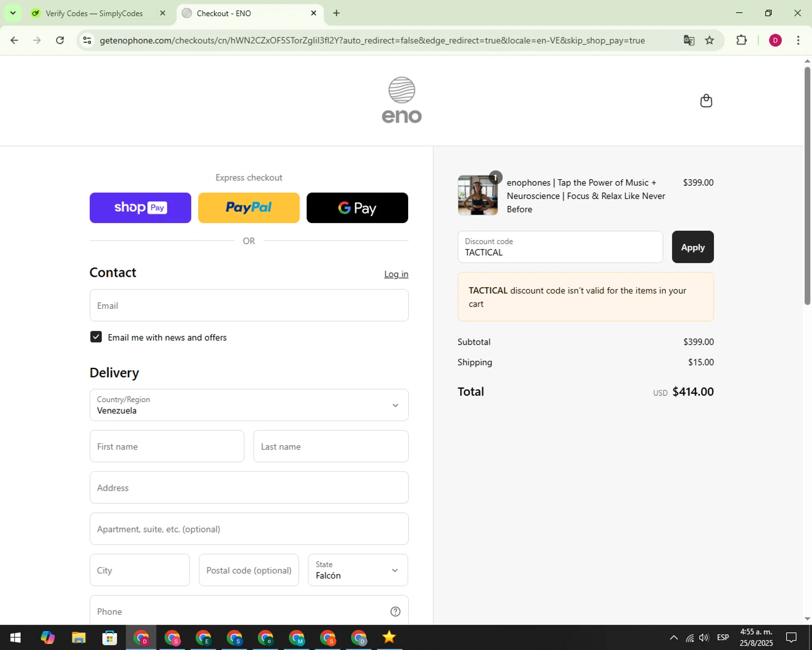Pay with Shop Pay express checkout
The width and height of the screenshot is (812, 650).
pyautogui.click(x=140, y=208)
